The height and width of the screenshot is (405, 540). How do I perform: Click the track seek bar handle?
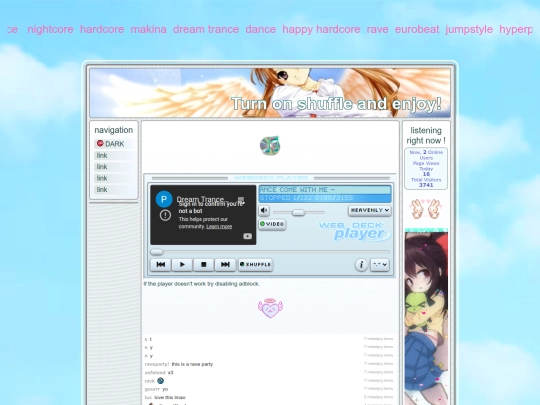157,252
